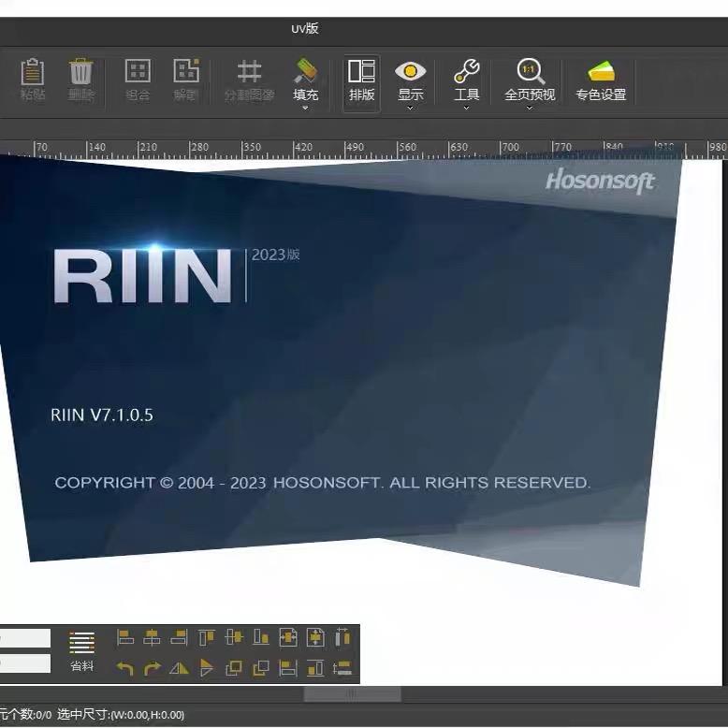Click the 粘贴 paste clipboard icon
Screen dimensions: 728x728
tap(33, 71)
